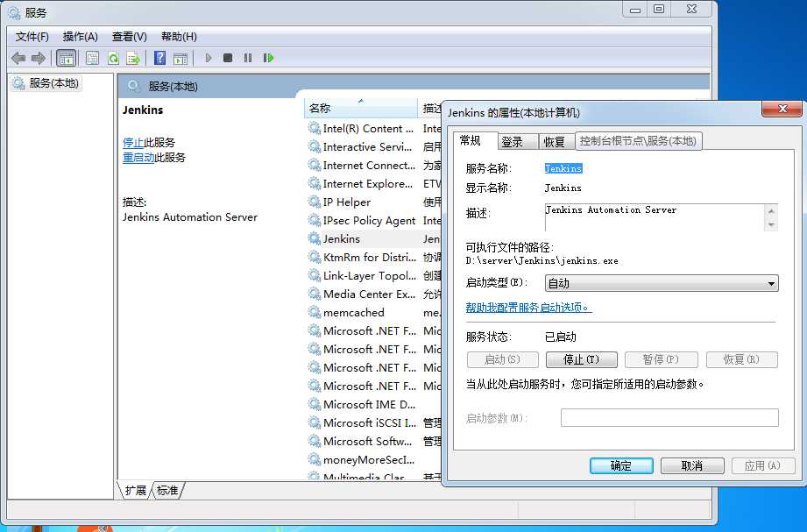Click description box scroll up arrow
Screen dimensions: 807x532
[x=771, y=210]
